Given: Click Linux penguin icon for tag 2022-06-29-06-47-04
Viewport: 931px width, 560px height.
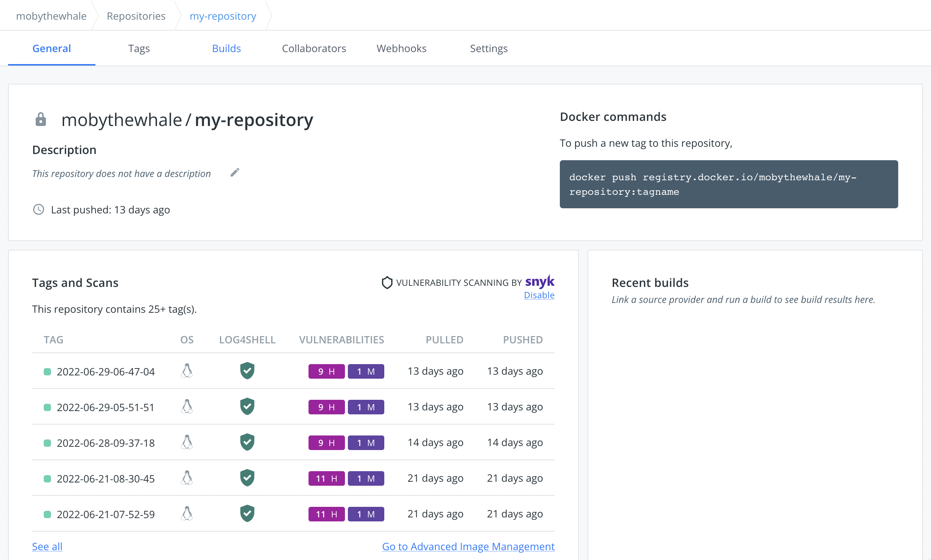Looking at the screenshot, I should pyautogui.click(x=187, y=371).
